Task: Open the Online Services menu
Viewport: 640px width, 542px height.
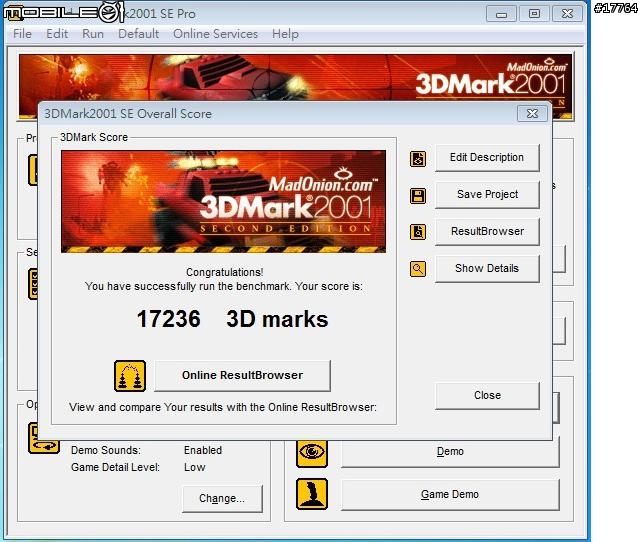Action: 216,34
